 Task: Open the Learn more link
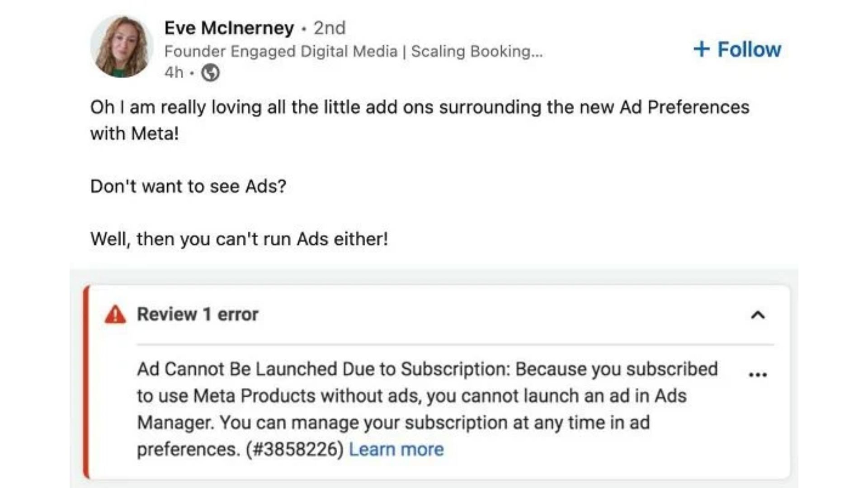[x=396, y=450]
